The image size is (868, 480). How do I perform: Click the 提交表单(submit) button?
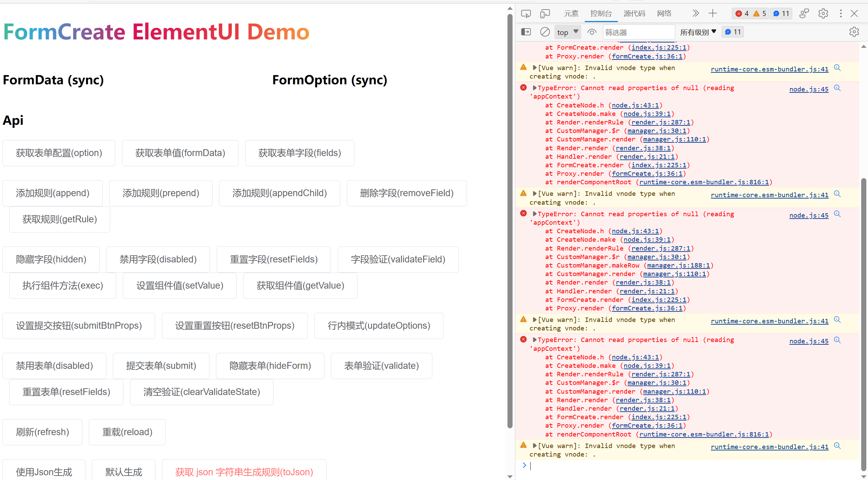pyautogui.click(x=161, y=365)
